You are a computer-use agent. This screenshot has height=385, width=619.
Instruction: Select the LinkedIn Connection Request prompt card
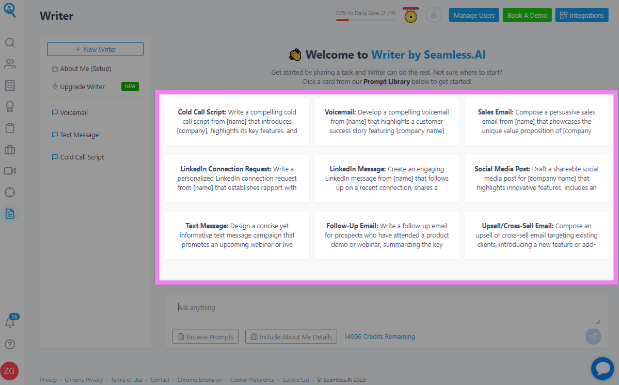(x=237, y=178)
